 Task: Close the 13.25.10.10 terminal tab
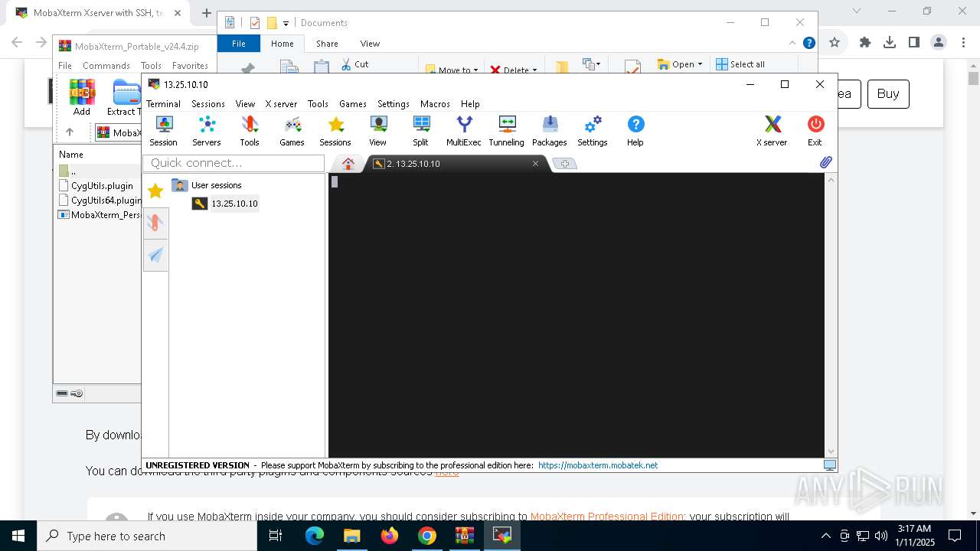[535, 164]
